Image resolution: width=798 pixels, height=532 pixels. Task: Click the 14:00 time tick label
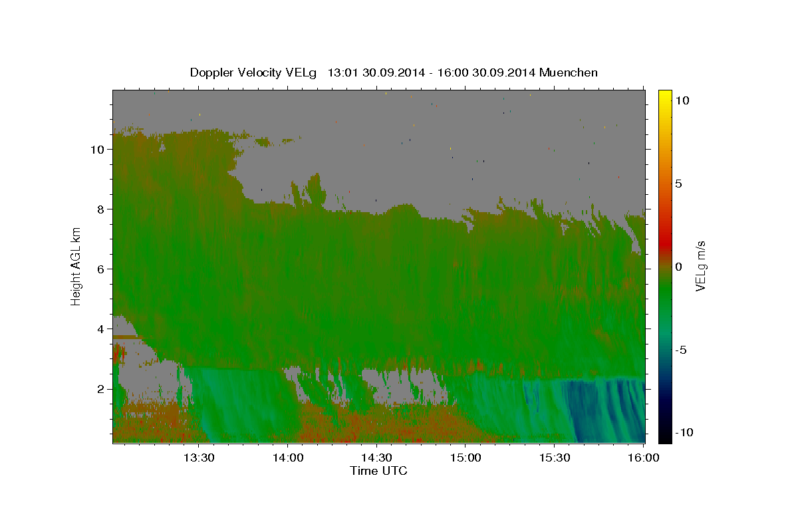point(287,458)
